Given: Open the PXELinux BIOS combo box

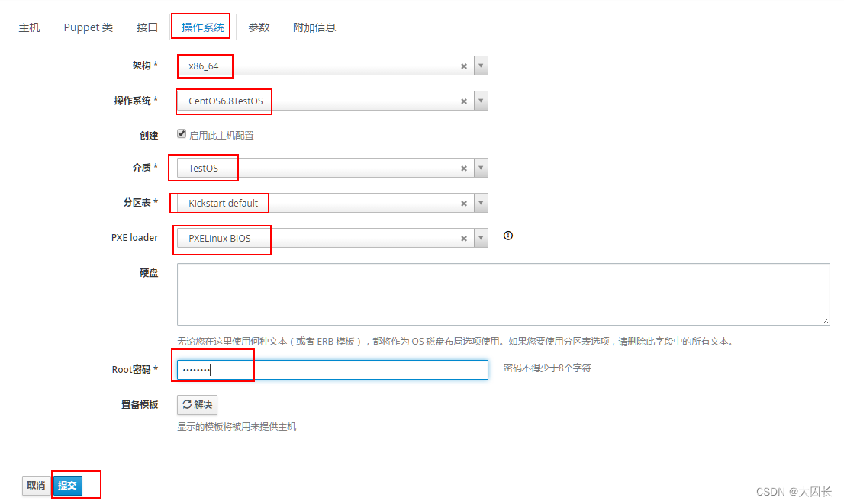Looking at the screenshot, I should pyautogui.click(x=333, y=238).
